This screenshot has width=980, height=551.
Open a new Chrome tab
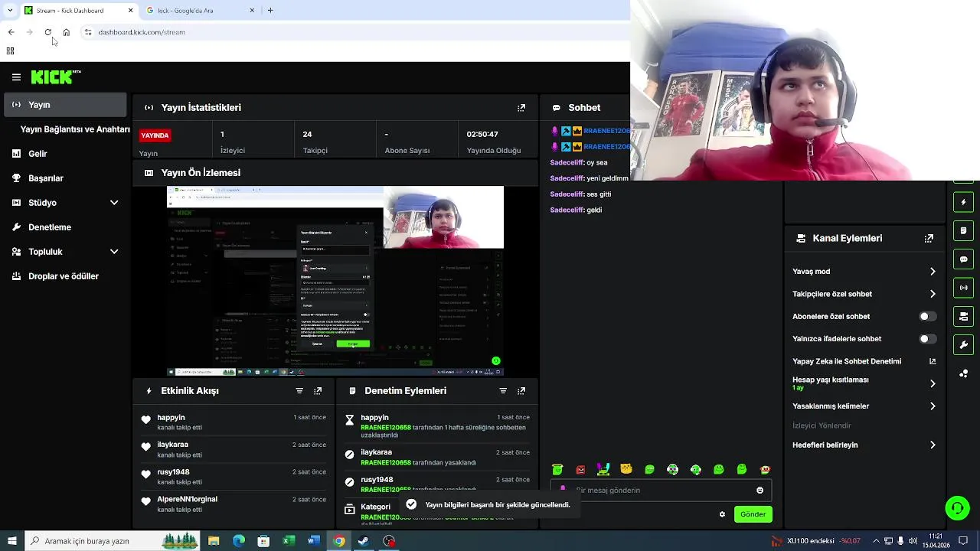pyautogui.click(x=270, y=11)
